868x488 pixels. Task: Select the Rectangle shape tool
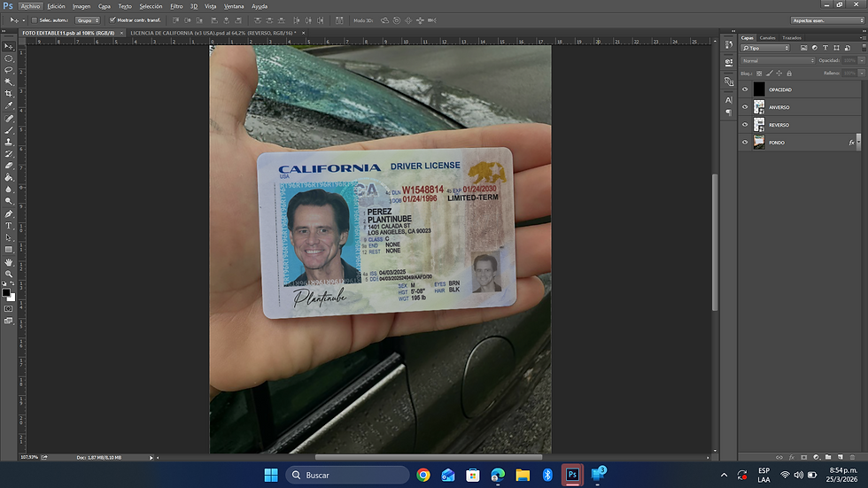point(8,250)
